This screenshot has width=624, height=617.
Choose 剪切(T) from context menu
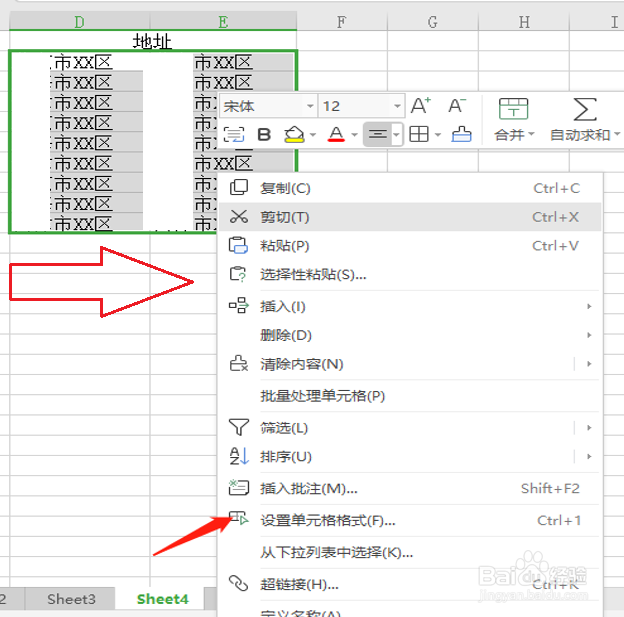coord(410,217)
